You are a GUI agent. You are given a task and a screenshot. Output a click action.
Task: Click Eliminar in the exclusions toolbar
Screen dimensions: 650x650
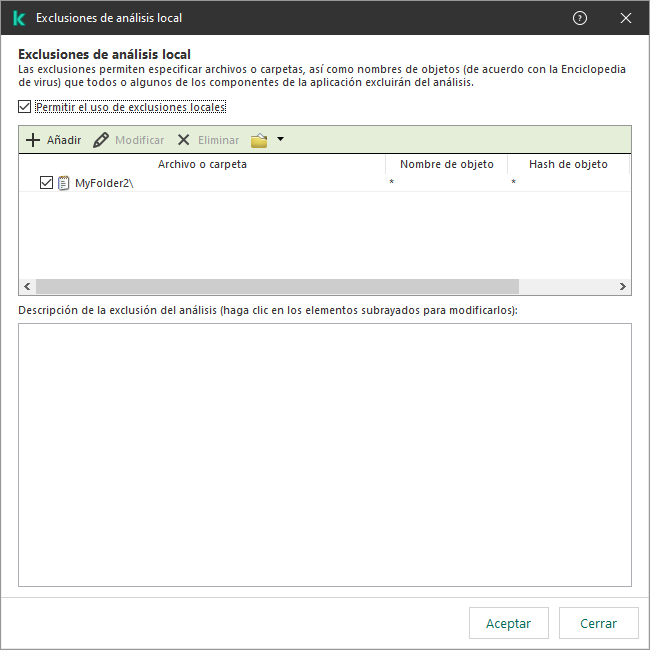point(208,140)
